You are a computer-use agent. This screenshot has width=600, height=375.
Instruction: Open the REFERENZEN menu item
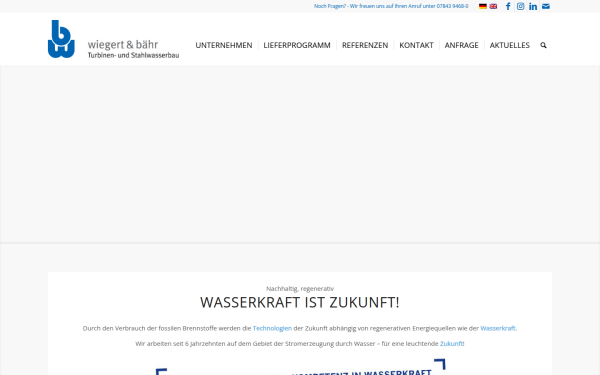[365, 45]
